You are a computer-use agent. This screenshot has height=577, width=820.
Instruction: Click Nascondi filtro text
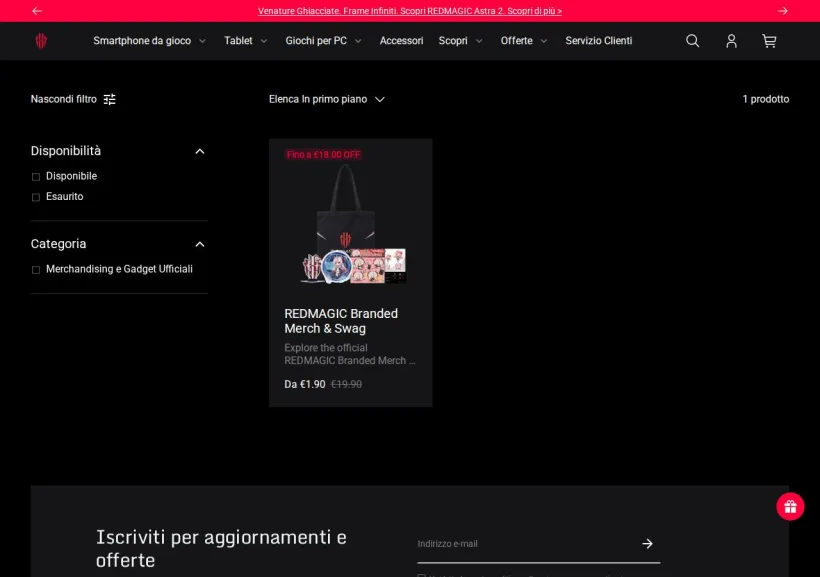point(64,99)
